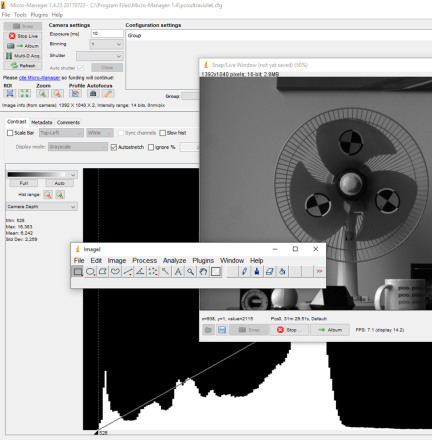The width and height of the screenshot is (432, 440).
Task: Select the ImageJ Flood Fill tool
Action: (x=282, y=272)
